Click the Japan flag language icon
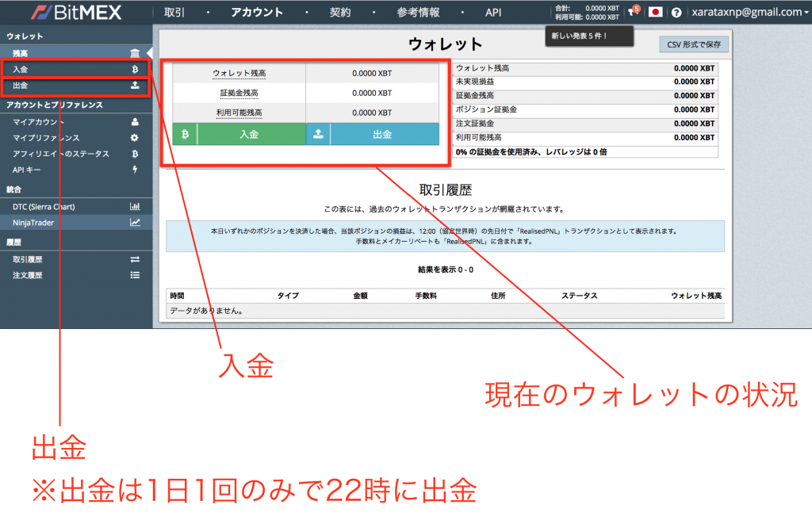The width and height of the screenshot is (812, 520). (x=655, y=12)
